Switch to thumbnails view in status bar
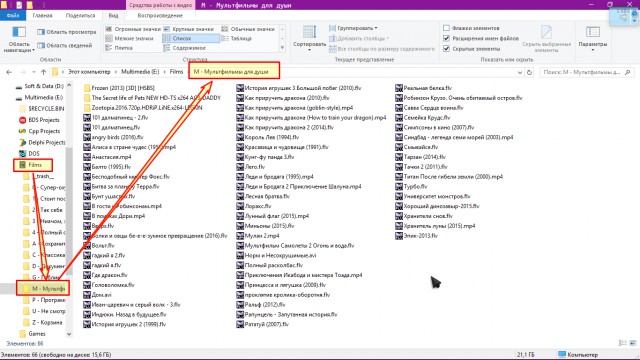This screenshot has height=360, width=640. pyautogui.click(x=633, y=343)
